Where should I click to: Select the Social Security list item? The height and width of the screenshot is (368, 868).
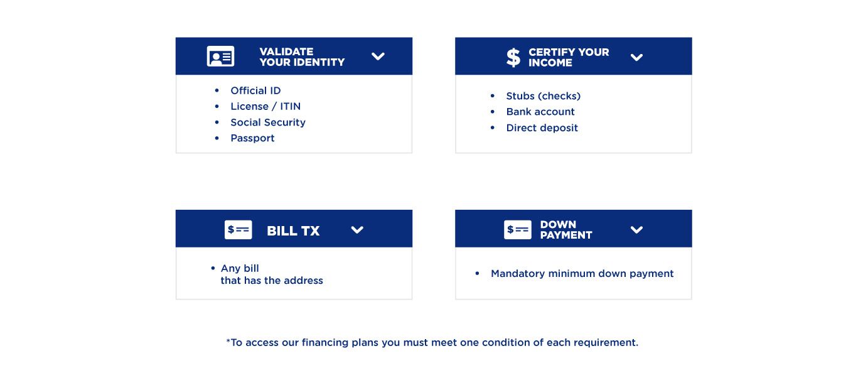[268, 122]
